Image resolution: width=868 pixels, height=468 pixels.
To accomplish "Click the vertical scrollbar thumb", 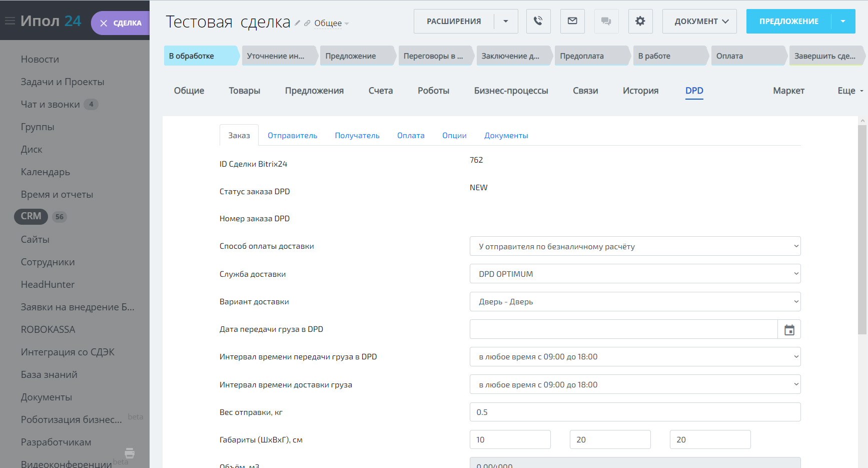I will pos(862,229).
